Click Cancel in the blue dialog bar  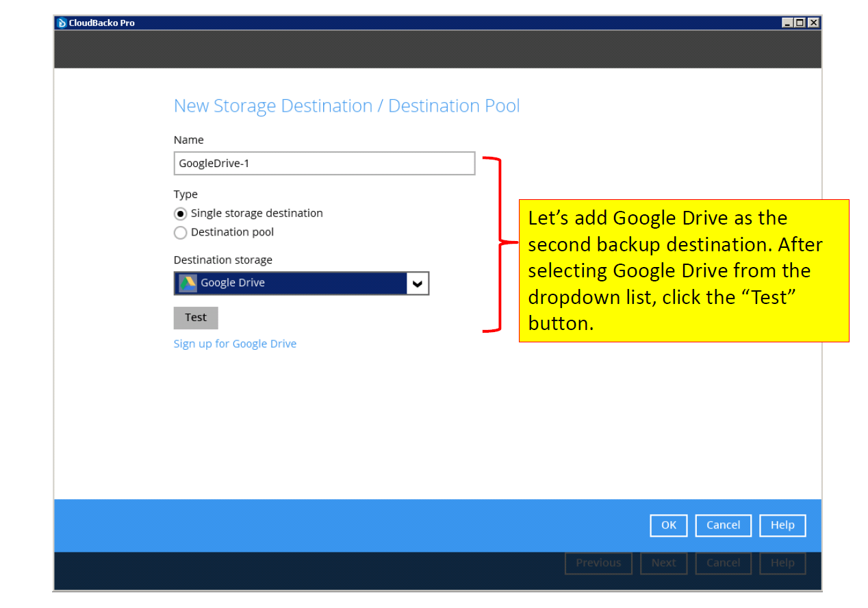coord(723,525)
